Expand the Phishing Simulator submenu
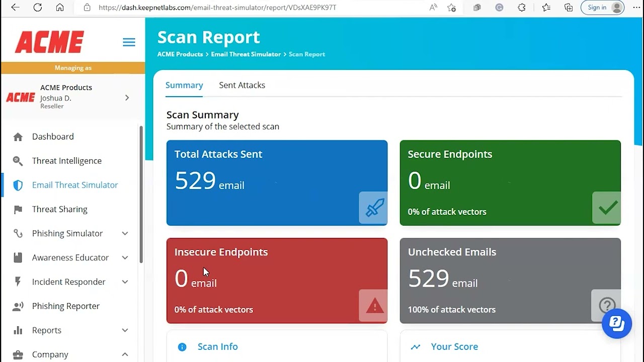This screenshot has height=362, width=644. coord(125,233)
